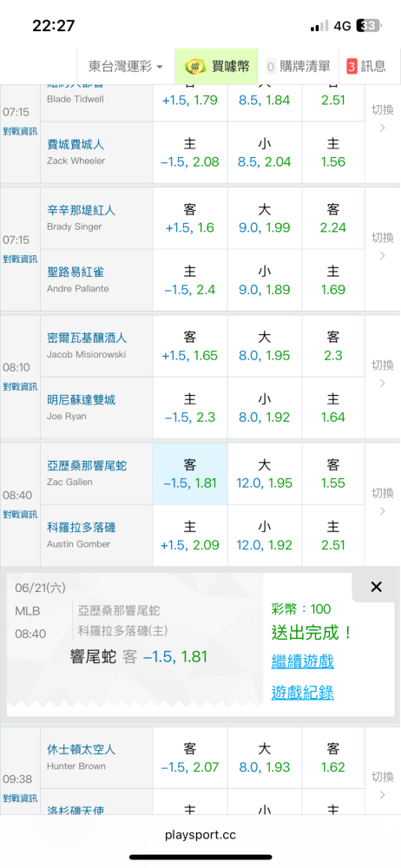Open 訊息 tab with red badge

(366, 67)
